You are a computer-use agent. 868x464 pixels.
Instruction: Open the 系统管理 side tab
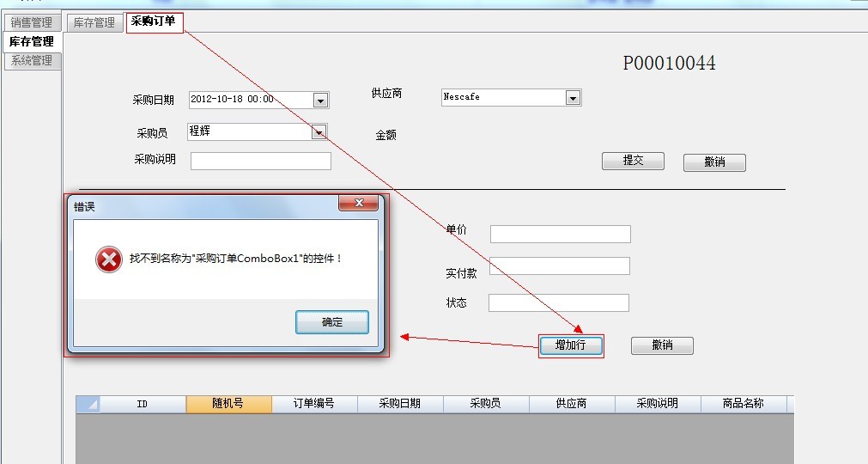point(32,60)
